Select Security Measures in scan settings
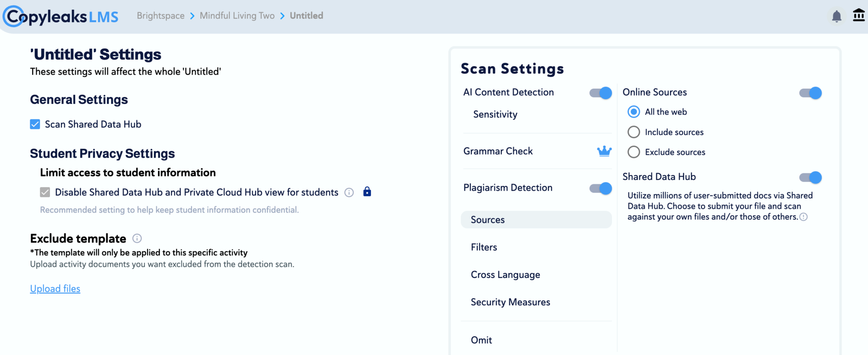Viewport: 868px width, 355px height. click(x=510, y=302)
